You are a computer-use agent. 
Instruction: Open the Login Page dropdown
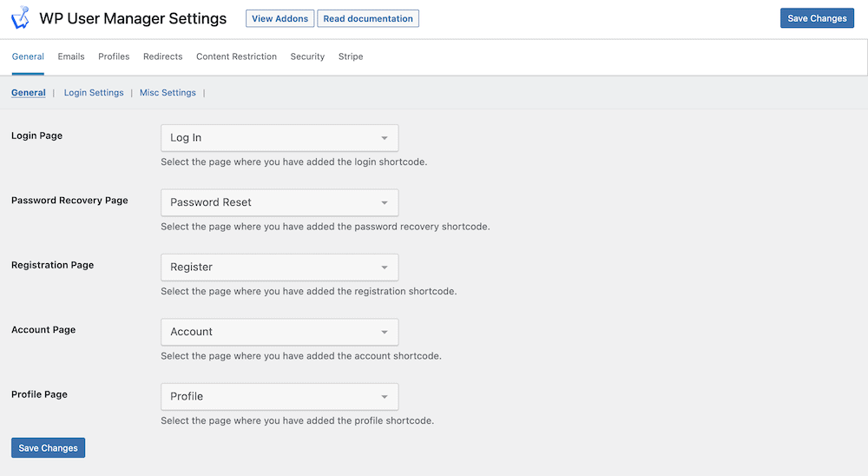point(279,138)
